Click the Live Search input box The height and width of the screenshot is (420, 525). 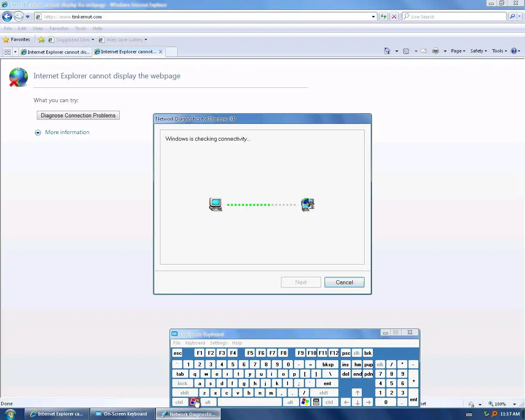pos(454,17)
